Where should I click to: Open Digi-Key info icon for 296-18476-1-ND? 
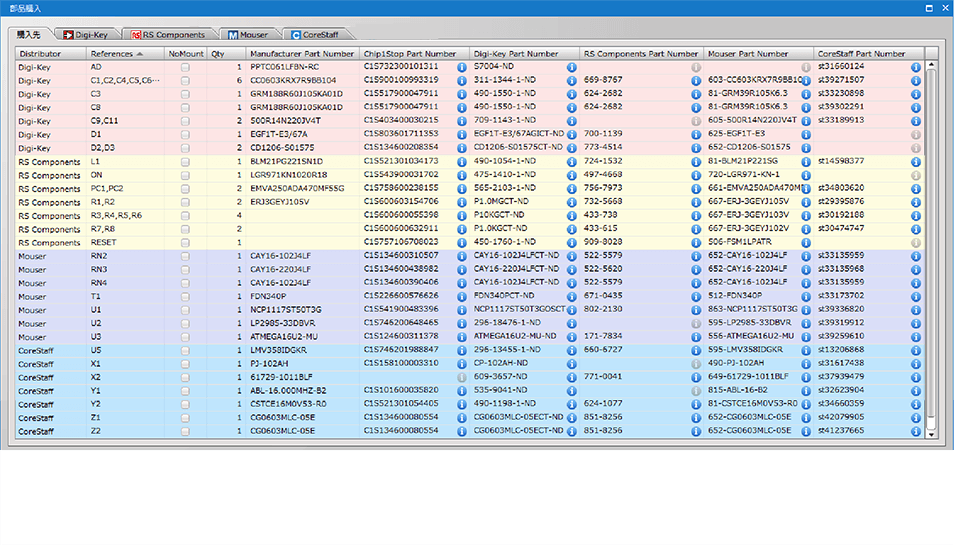click(x=572, y=324)
